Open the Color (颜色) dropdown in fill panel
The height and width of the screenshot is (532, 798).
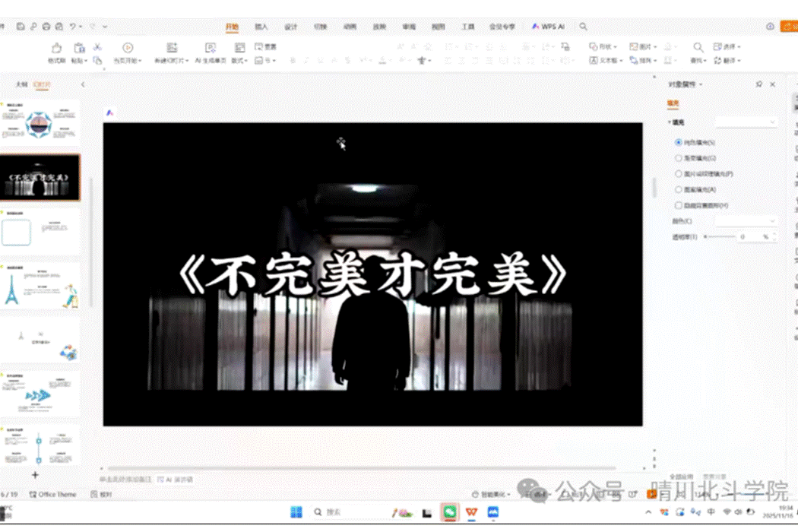(746, 221)
